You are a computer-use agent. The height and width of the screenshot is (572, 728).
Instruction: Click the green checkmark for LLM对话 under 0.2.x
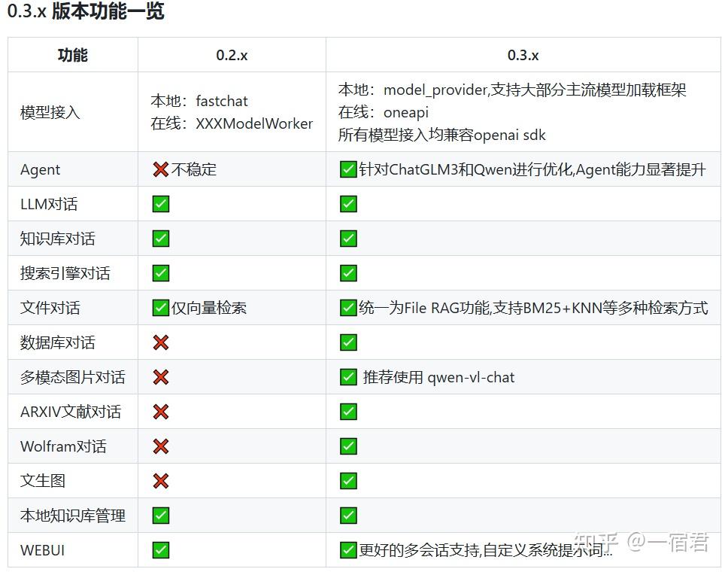pyautogui.click(x=160, y=203)
